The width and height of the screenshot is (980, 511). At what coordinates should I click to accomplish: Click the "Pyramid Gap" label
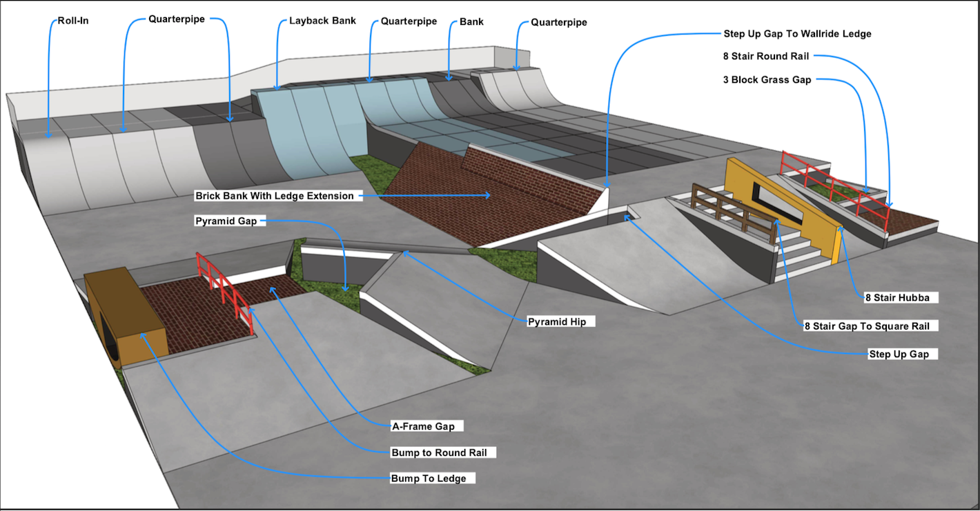(x=225, y=221)
